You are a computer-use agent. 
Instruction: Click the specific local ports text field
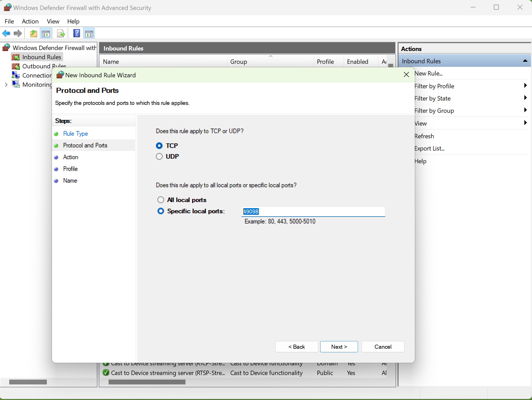coord(313,211)
